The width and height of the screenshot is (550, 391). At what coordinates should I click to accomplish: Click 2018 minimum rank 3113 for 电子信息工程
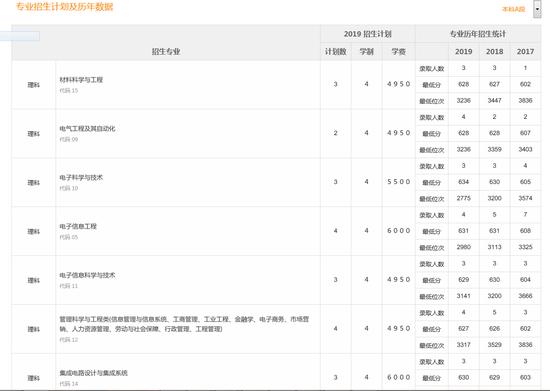(x=494, y=247)
